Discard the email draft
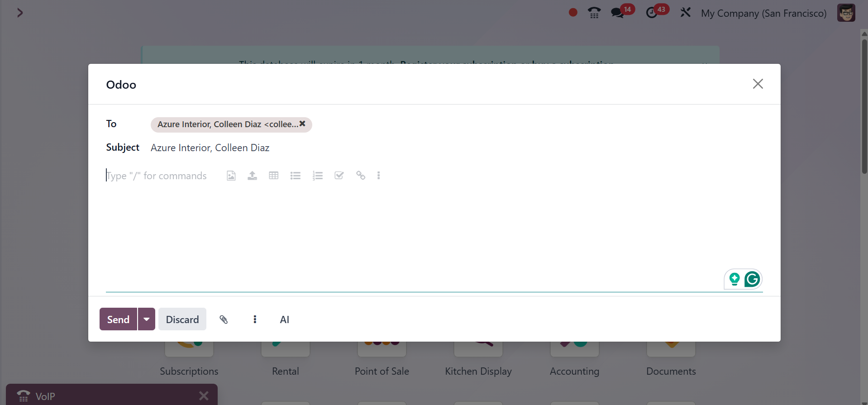868x405 pixels. [x=182, y=319]
